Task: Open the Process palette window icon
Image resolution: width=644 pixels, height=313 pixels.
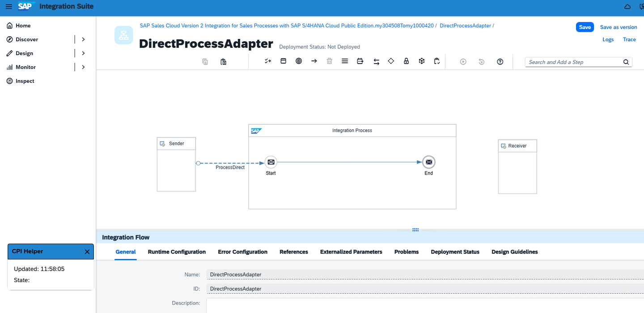Action: click(x=283, y=61)
